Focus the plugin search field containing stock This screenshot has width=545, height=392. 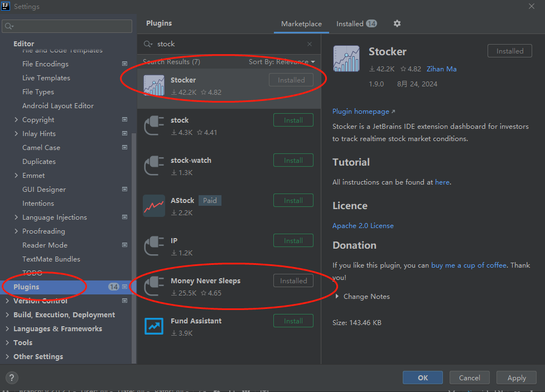pos(228,44)
